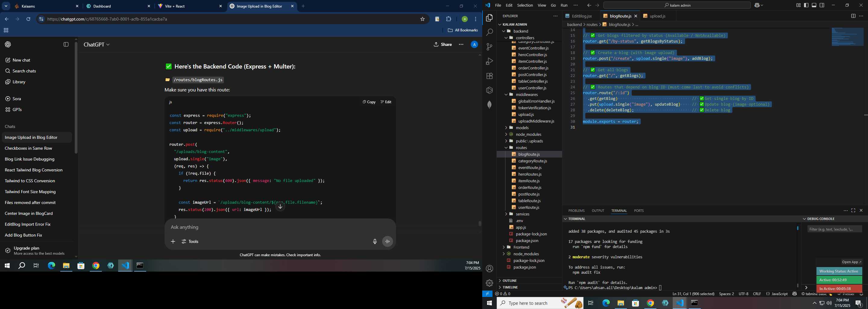This screenshot has height=309, width=868.
Task: Open the Explorer view in VS Code activity bar
Action: [x=489, y=18]
